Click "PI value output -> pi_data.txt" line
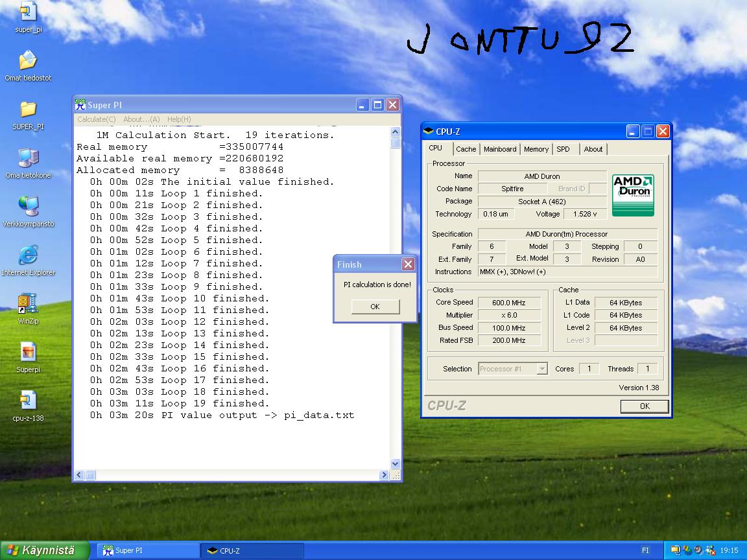 point(222,415)
